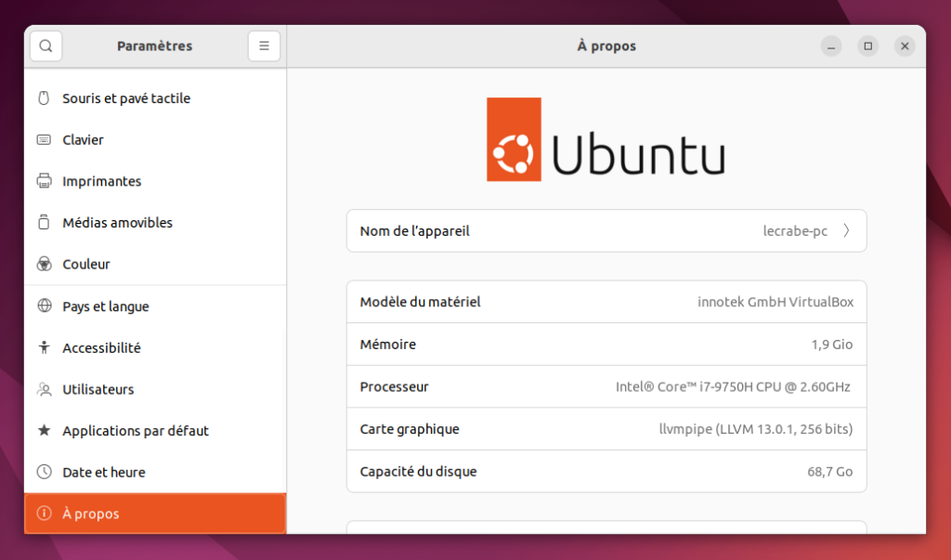Click the llvmpipe graphics value
Image resolution: width=951 pixels, height=560 pixels.
pyautogui.click(x=756, y=429)
